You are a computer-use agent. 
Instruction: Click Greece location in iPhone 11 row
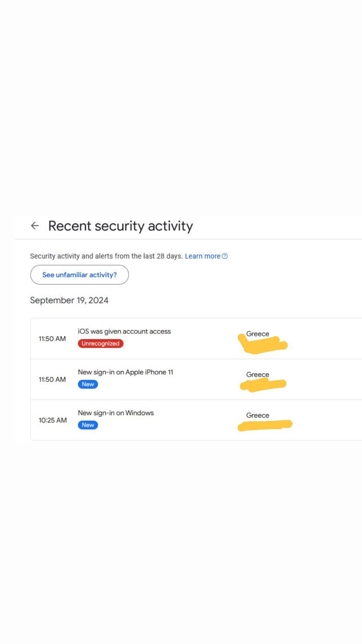tap(258, 374)
